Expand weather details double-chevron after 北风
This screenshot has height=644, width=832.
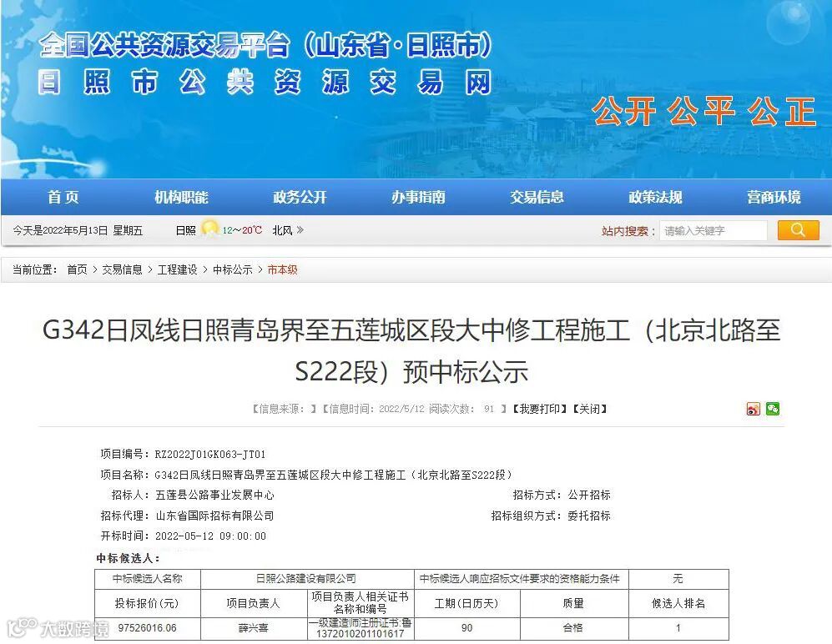click(x=300, y=230)
